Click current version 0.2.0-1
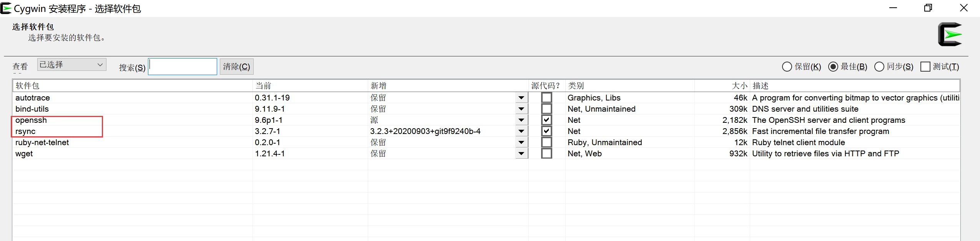The image size is (980, 241). [x=267, y=142]
